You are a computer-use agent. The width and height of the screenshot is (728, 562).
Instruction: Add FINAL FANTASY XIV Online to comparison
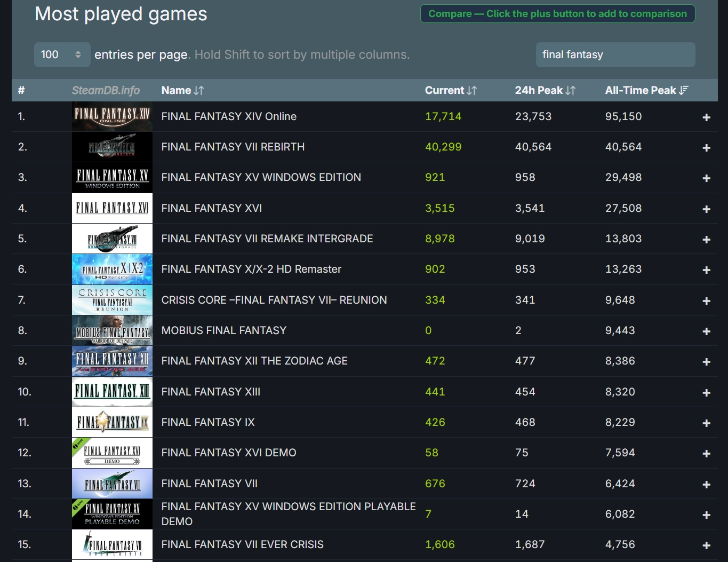706,117
